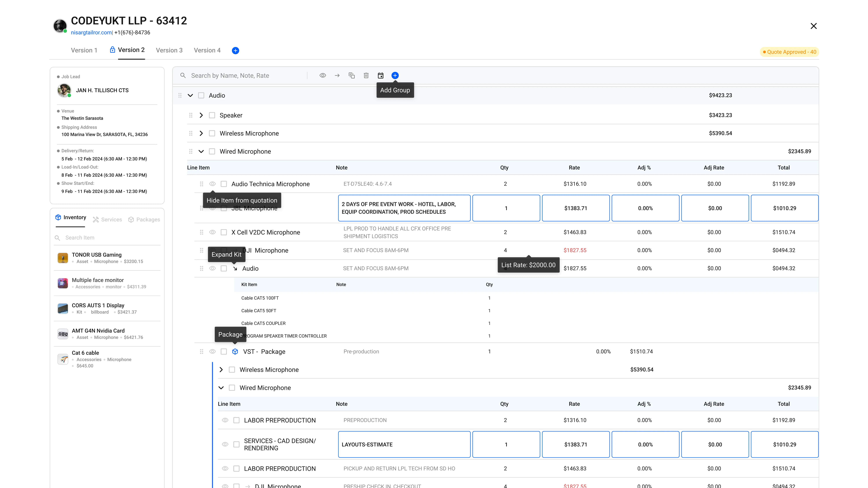This screenshot has height=488, width=868.
Task: Open the calendar icon in toolbar
Action: pos(380,75)
